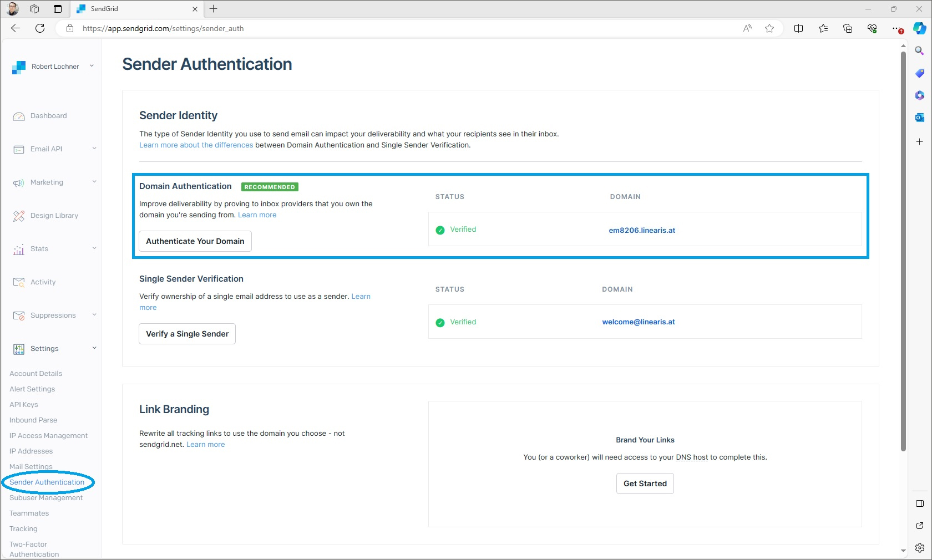
Task: Open Edge sidebar settings gear icon
Action: click(920, 548)
